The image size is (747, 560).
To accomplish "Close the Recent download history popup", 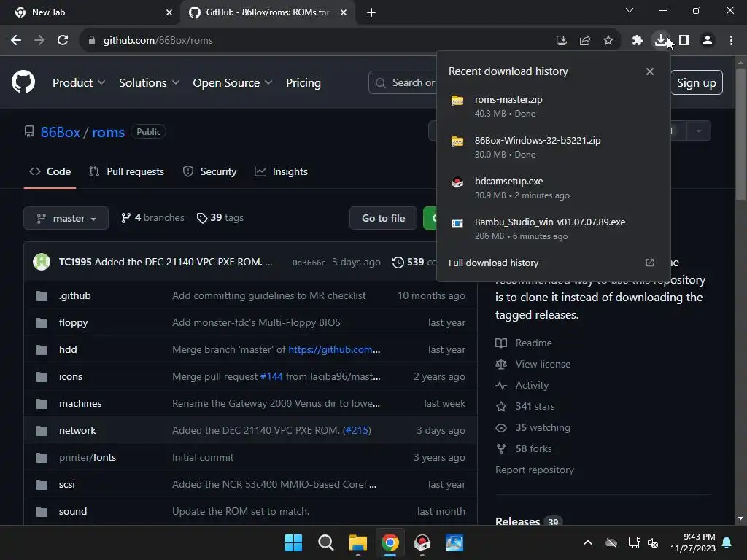I will pyautogui.click(x=650, y=71).
